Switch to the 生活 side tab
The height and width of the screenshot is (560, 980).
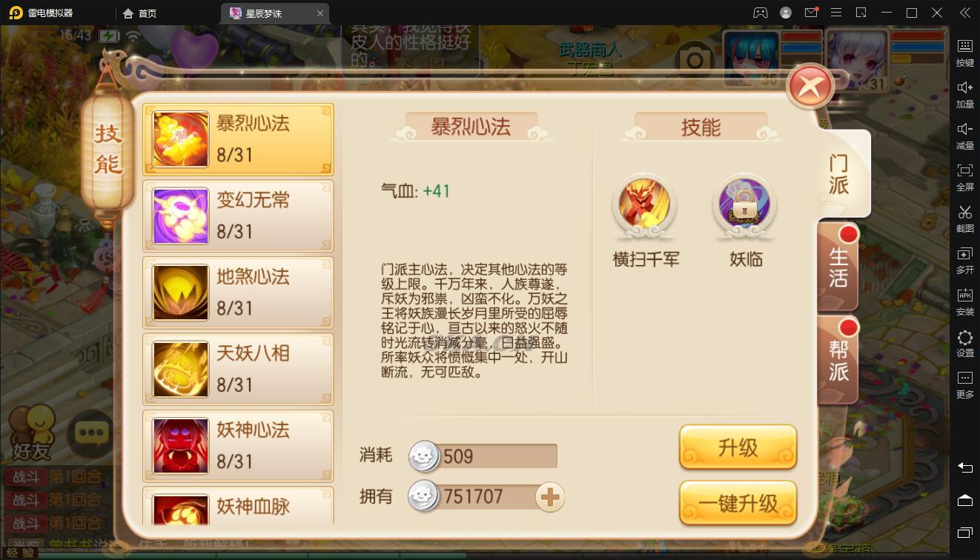[838, 267]
